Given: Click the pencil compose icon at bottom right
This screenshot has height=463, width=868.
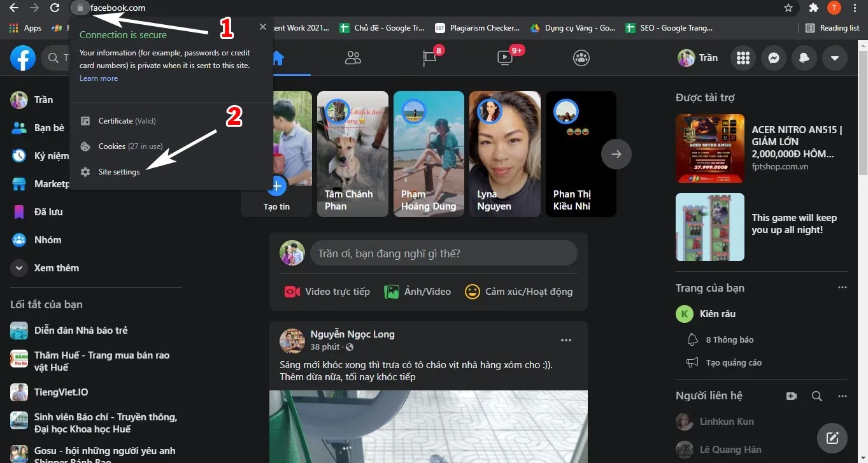Looking at the screenshot, I should click(x=832, y=438).
